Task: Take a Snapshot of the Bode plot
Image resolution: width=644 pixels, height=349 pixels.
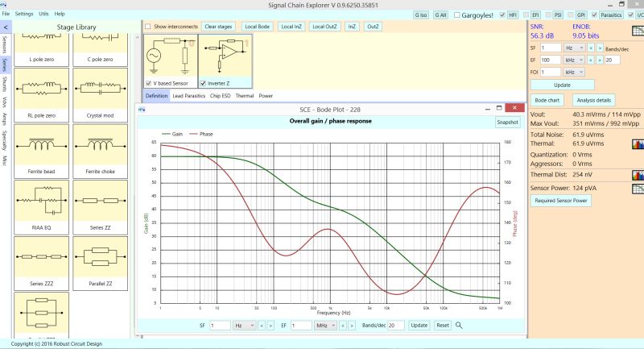Action: coord(507,123)
